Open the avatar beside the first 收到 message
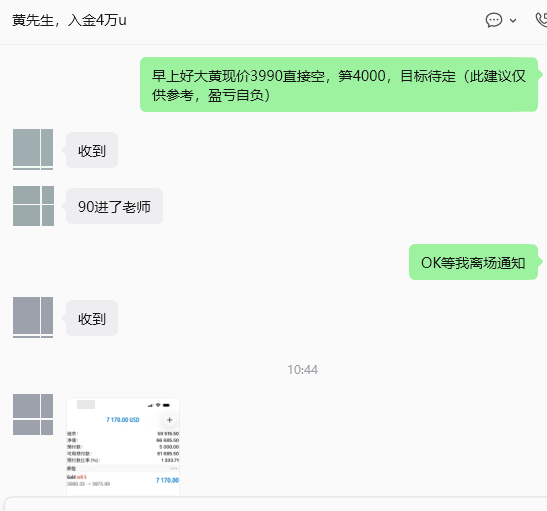This screenshot has height=511, width=547. (x=33, y=149)
